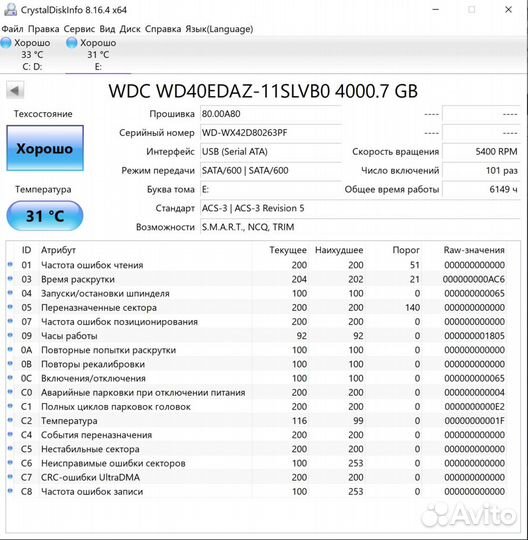The width and height of the screenshot is (528, 540).
Task: Click the Порог column header
Action: coord(406,250)
